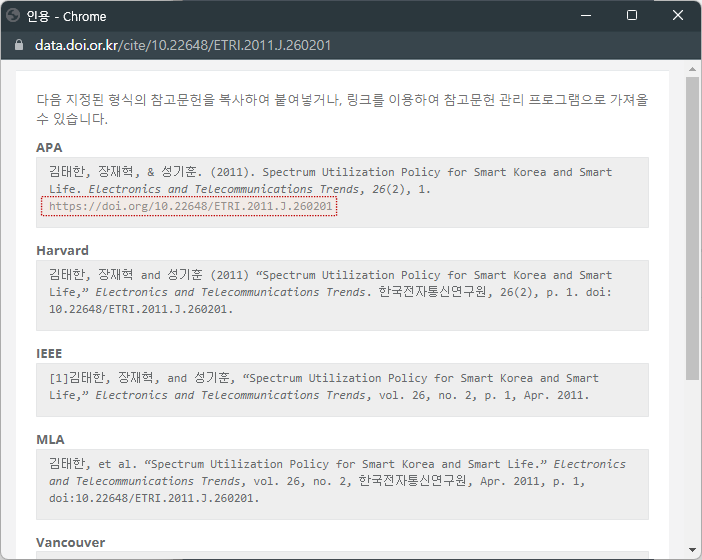Click the Vancouver format heading
This screenshot has width=702, height=560.
(x=70, y=542)
